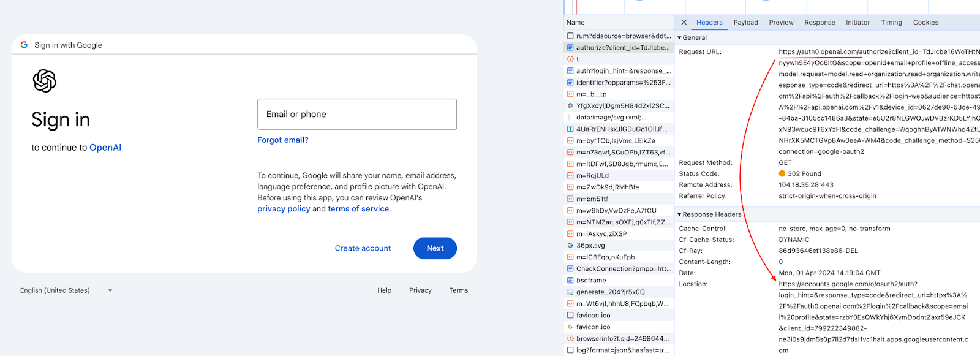Image resolution: width=980 pixels, height=356 pixels.
Task: Click the Cache-Control value no-store
Action: [x=834, y=229]
